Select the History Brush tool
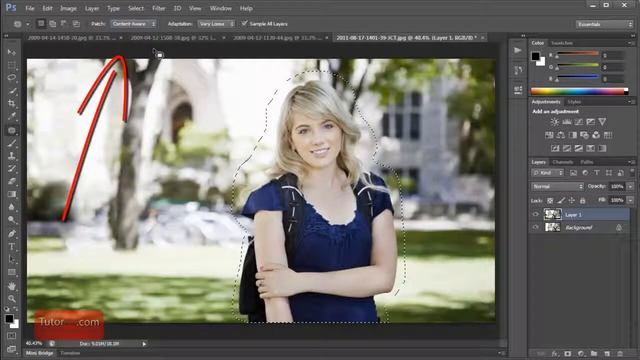640x360 pixels. (x=11, y=169)
